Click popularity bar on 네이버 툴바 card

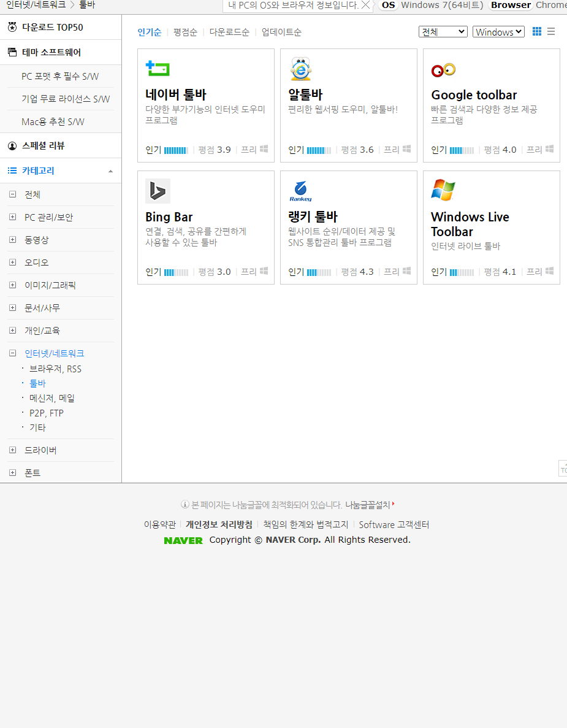pos(176,150)
